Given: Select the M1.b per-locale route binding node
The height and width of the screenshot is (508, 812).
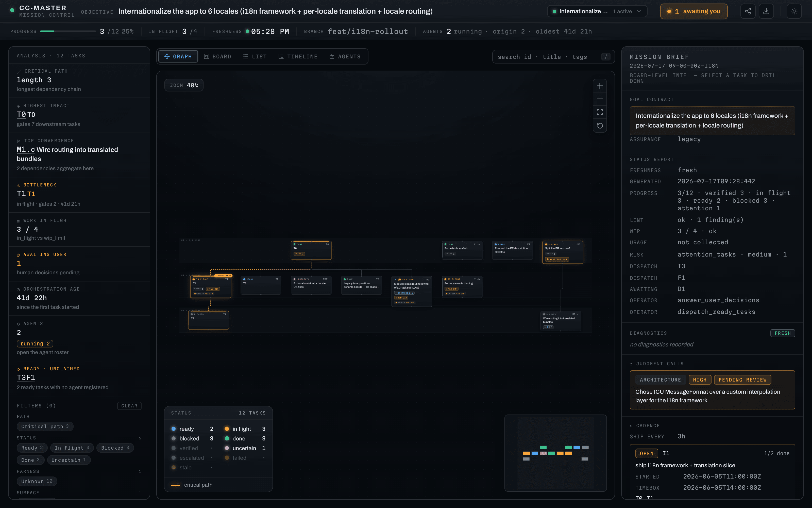Looking at the screenshot, I should pos(462,287).
